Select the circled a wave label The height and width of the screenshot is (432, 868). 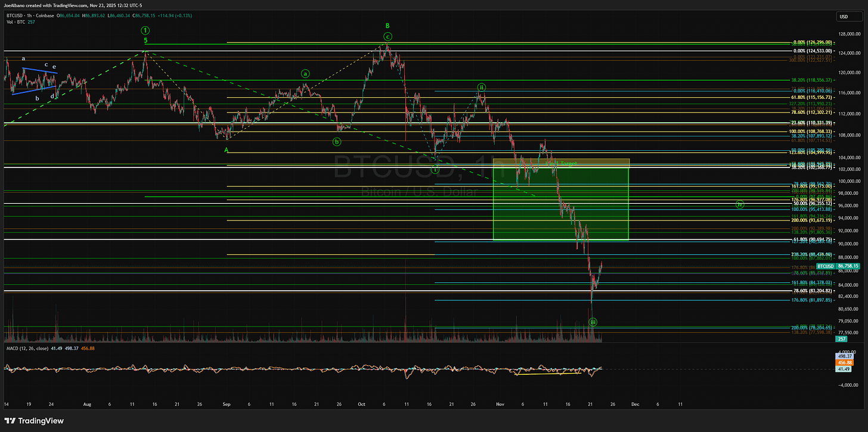tap(305, 74)
